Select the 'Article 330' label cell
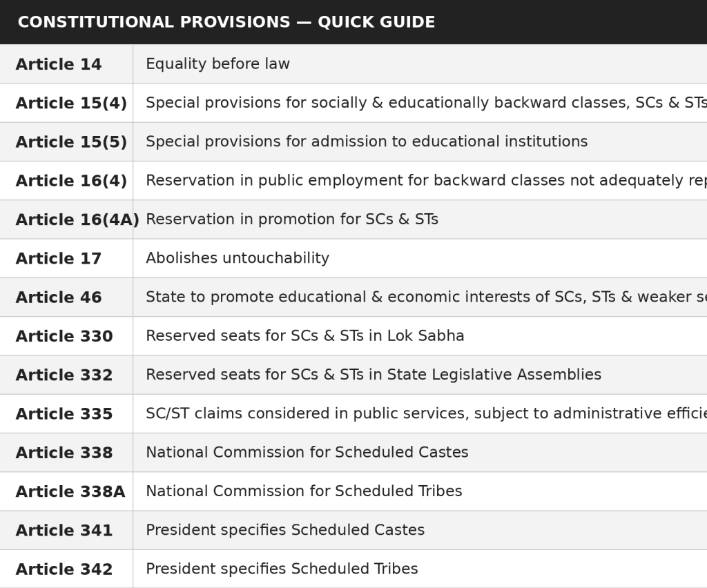Viewport: 707px width, 588px height. pos(64,336)
